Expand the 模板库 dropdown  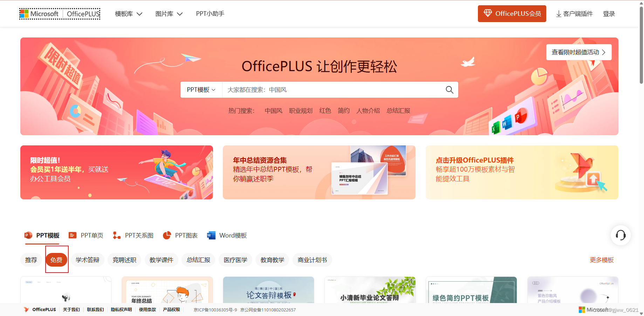click(x=128, y=13)
